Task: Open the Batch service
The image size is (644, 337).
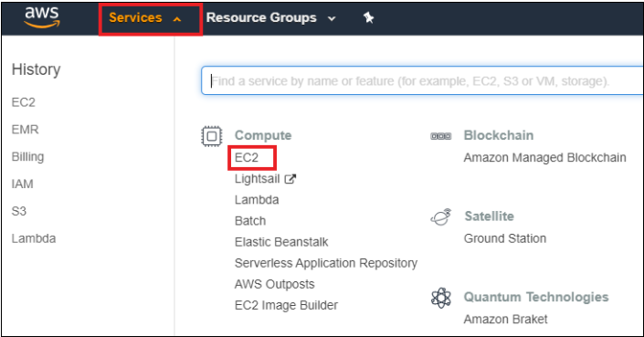Action: [x=250, y=221]
